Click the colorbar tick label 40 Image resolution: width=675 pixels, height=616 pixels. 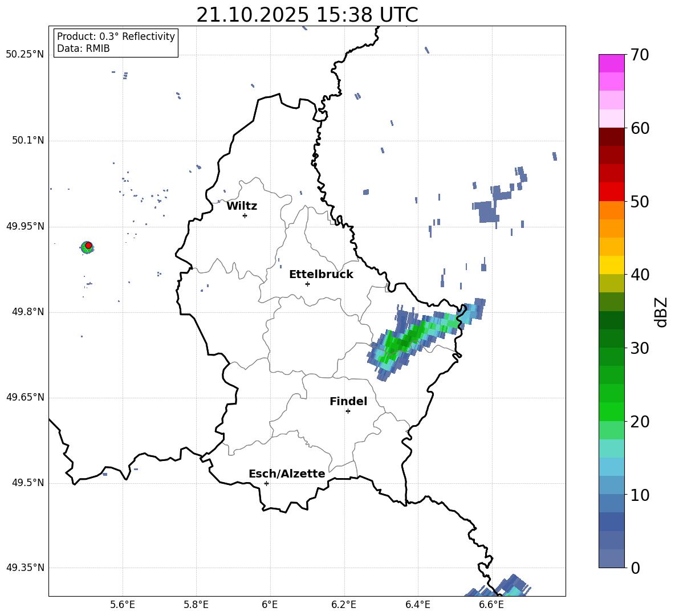(640, 275)
